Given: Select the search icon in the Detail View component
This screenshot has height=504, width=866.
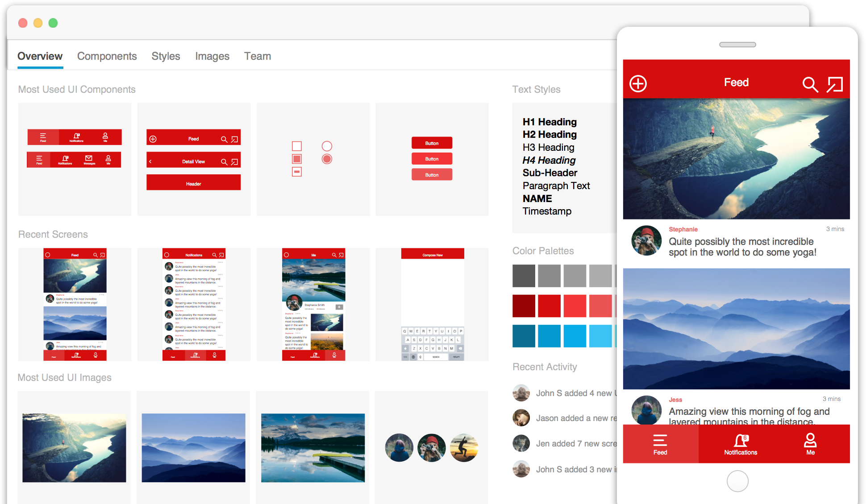Looking at the screenshot, I should [x=225, y=161].
